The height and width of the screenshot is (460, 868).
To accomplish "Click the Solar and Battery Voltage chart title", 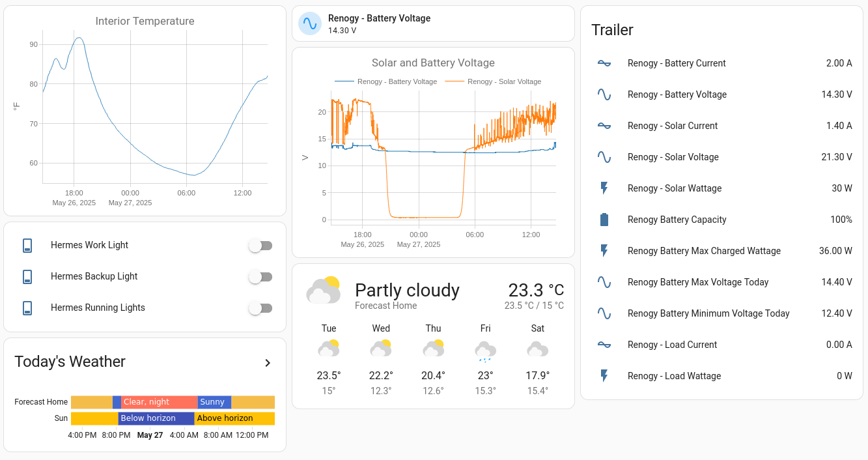I will (433, 63).
